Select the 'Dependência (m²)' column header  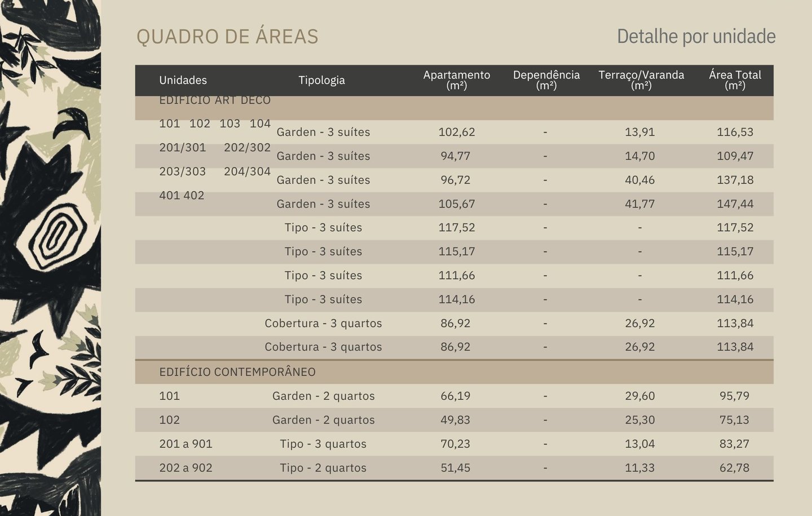546,80
